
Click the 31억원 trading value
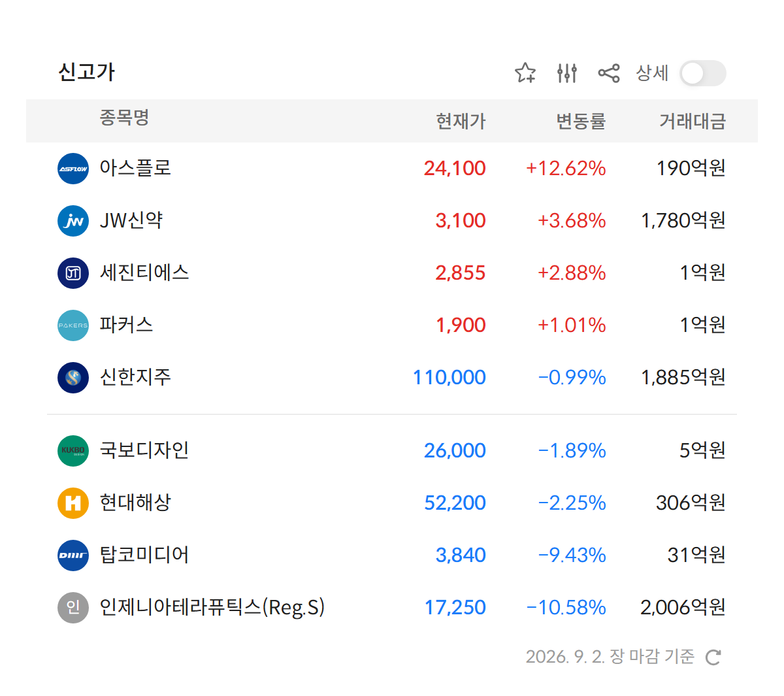(x=696, y=555)
